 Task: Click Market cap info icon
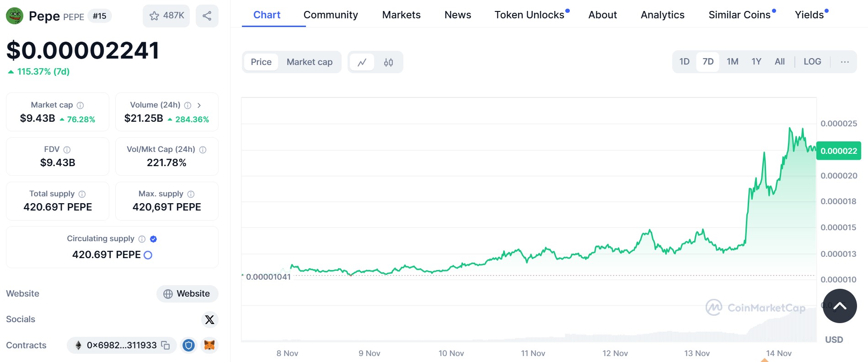point(80,105)
